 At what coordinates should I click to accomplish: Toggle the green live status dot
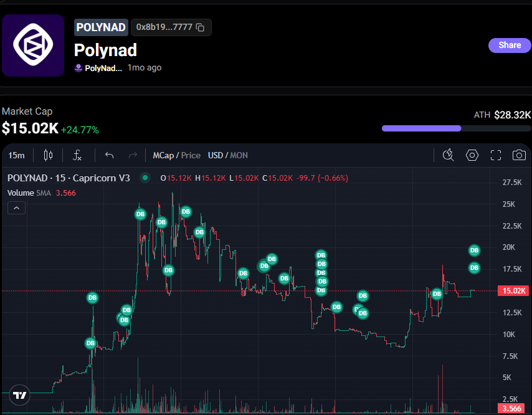tap(145, 178)
